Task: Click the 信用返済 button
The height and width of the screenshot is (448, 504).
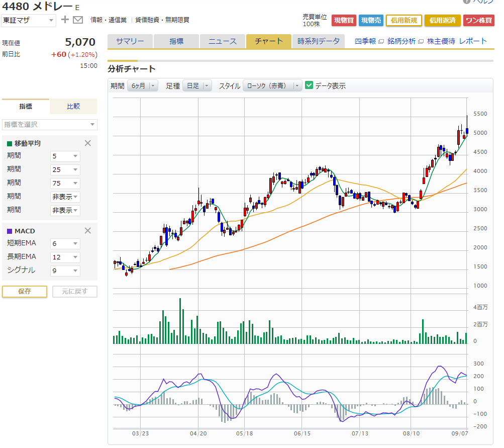Action: (443, 20)
